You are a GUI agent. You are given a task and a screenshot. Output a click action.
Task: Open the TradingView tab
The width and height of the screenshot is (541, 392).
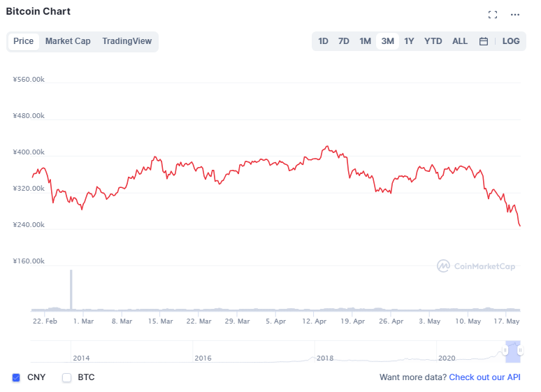pyautogui.click(x=127, y=41)
